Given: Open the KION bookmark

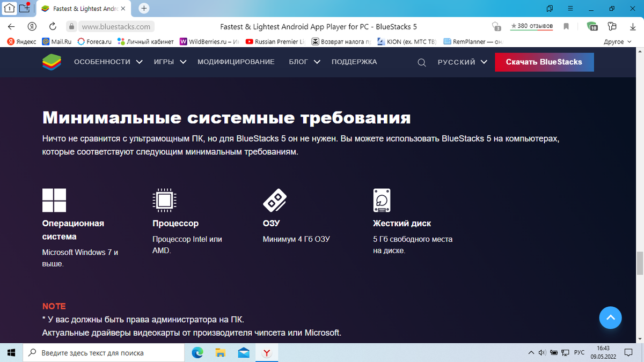Looking at the screenshot, I should [x=407, y=41].
